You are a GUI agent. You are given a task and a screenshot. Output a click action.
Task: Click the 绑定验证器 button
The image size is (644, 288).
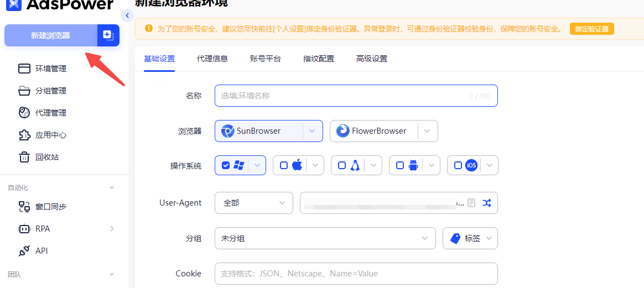point(591,29)
